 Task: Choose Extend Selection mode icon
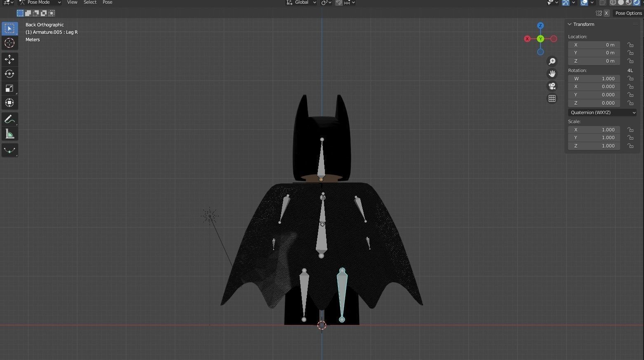pyautogui.click(x=28, y=13)
